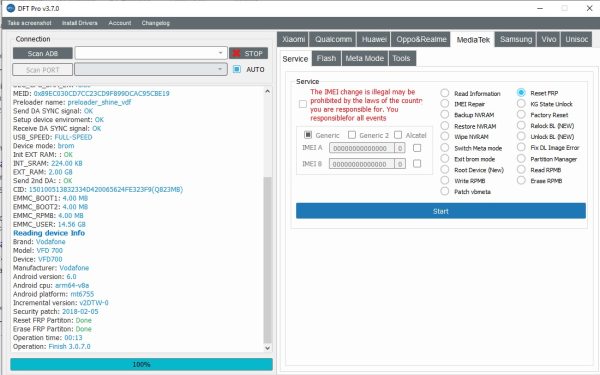600x375 pixels.
Task: Open the Flash sub-tab
Action: click(326, 59)
